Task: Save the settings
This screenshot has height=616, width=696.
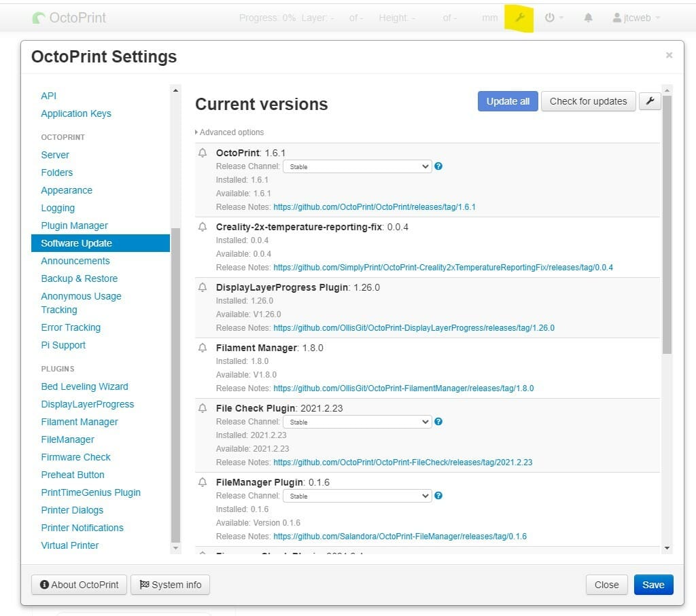Action: point(653,585)
